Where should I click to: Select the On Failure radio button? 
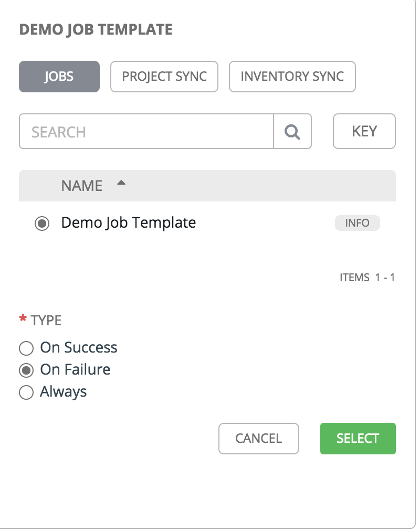26,370
